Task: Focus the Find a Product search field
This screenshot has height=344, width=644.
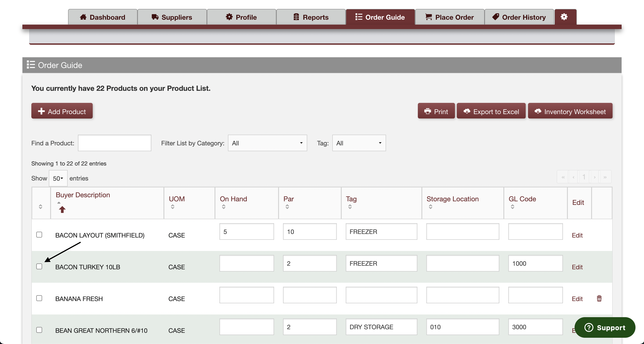Action: (x=114, y=143)
